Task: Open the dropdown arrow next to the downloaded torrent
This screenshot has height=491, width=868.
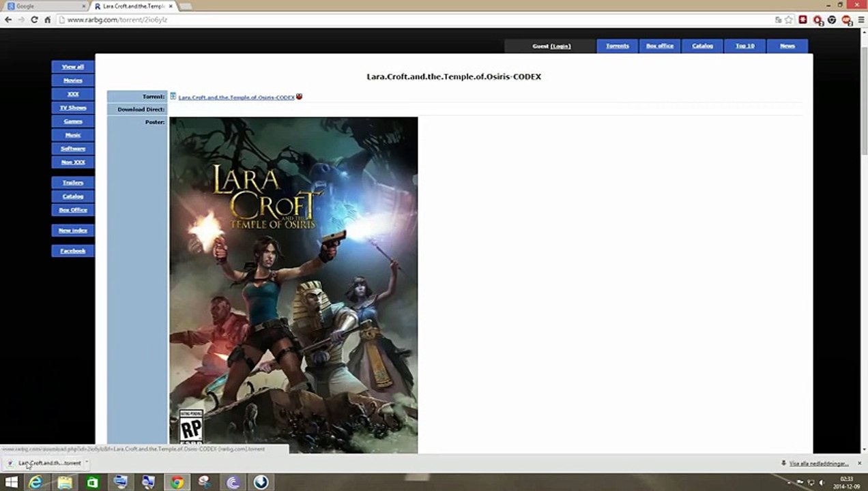Action: point(87,463)
